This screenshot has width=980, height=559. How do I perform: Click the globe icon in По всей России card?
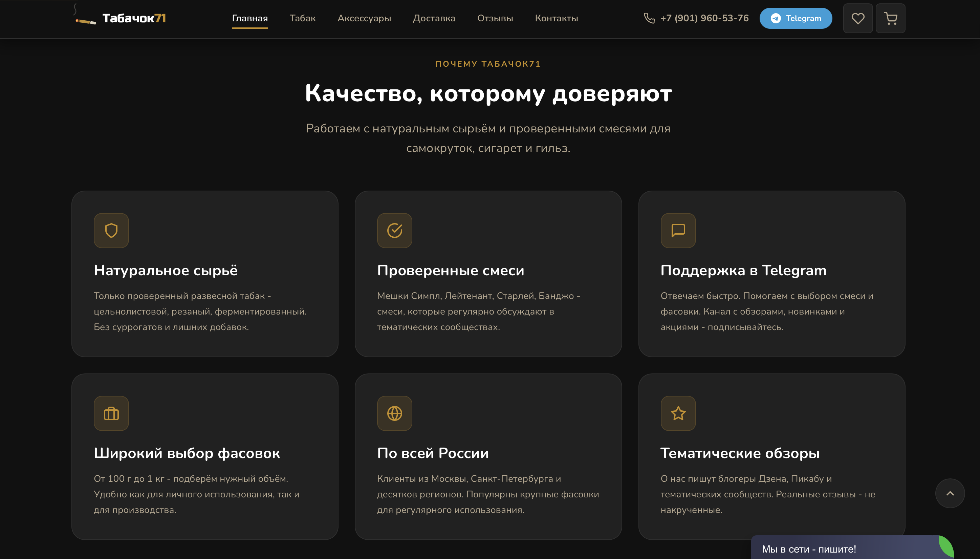pyautogui.click(x=395, y=413)
